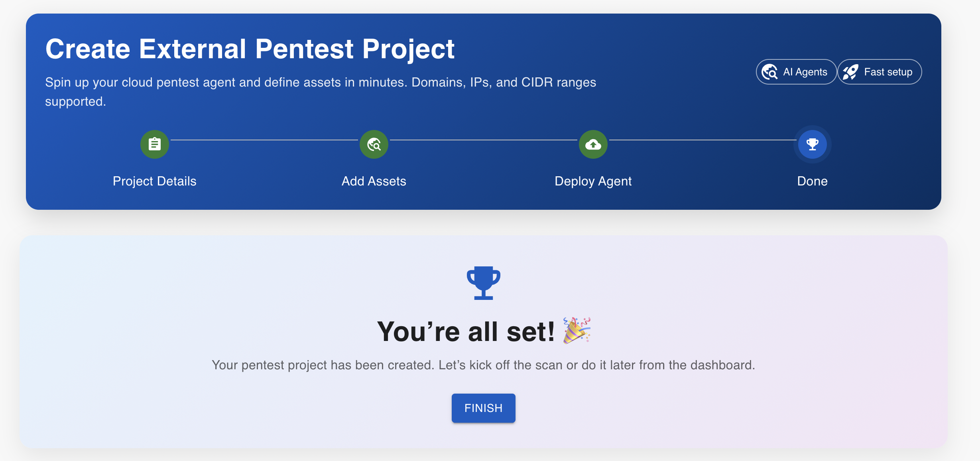Click the rocket icon in Fast setup chip
This screenshot has height=461, width=980.
coord(851,72)
